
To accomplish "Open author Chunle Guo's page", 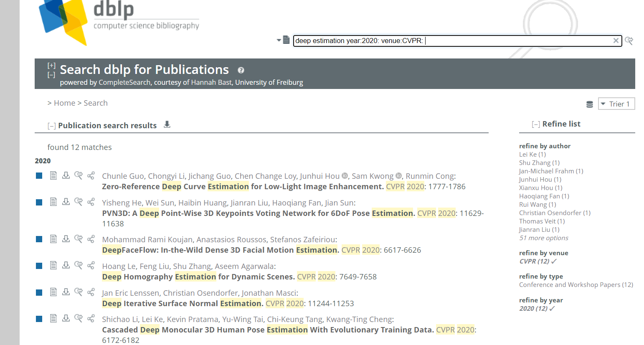I will coord(123,176).
